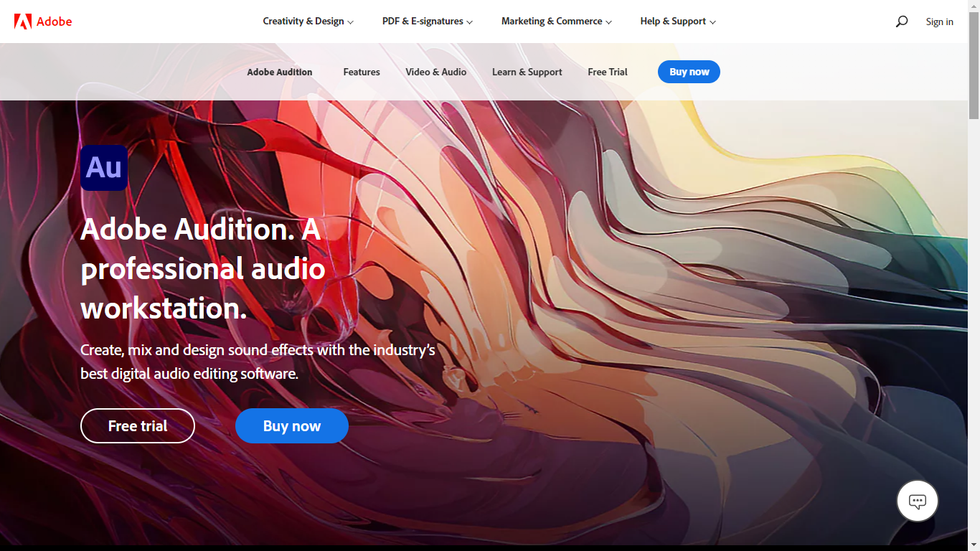Open the Features tab
The image size is (980, 551).
362,72
